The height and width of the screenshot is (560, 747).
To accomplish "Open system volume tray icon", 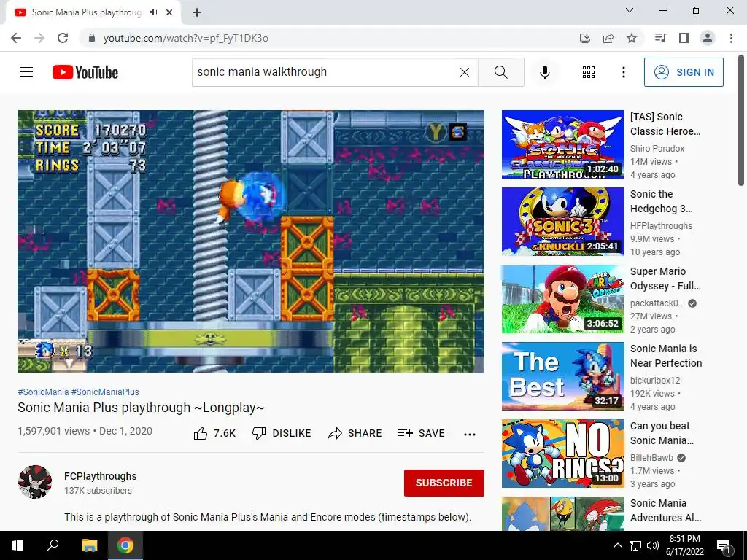I will click(x=653, y=545).
